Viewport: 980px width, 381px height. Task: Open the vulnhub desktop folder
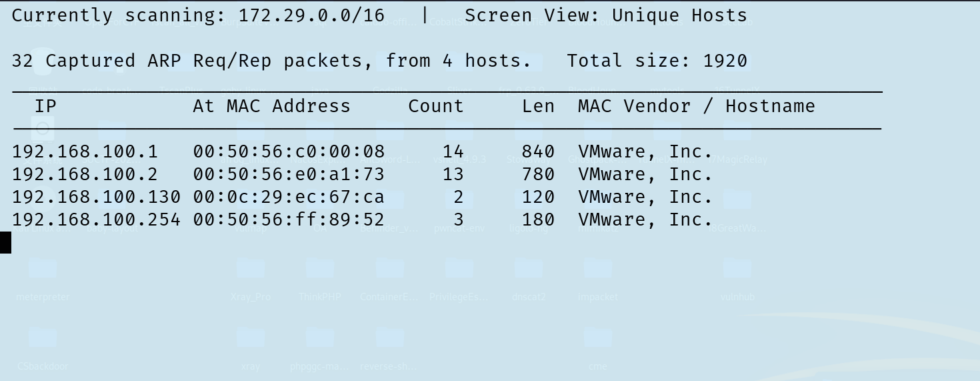(737, 277)
